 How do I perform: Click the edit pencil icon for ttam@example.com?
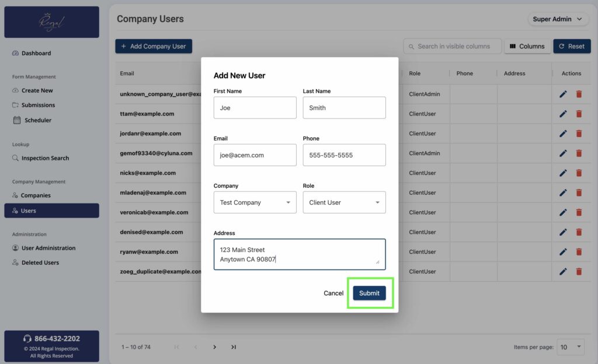[563, 114]
